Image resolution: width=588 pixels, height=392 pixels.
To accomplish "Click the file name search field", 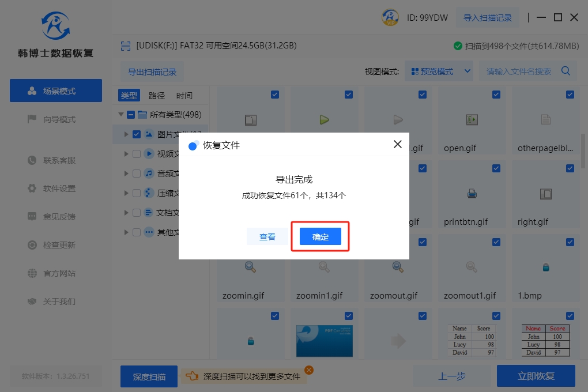I will tap(519, 71).
